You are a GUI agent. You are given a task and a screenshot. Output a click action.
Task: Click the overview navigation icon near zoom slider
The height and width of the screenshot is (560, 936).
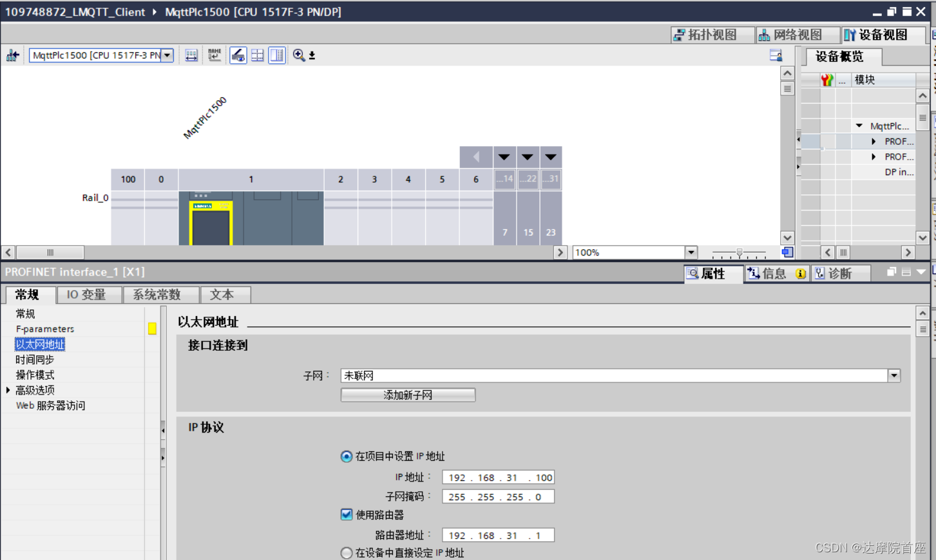[787, 252]
